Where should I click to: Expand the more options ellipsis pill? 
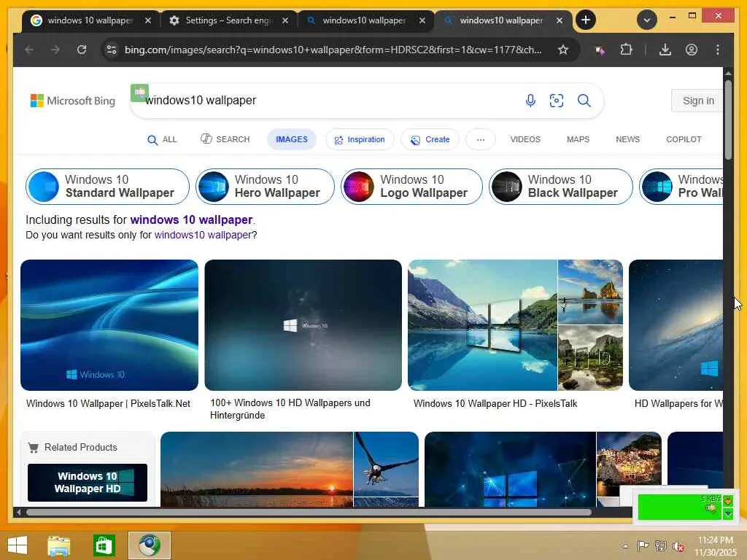(x=481, y=139)
